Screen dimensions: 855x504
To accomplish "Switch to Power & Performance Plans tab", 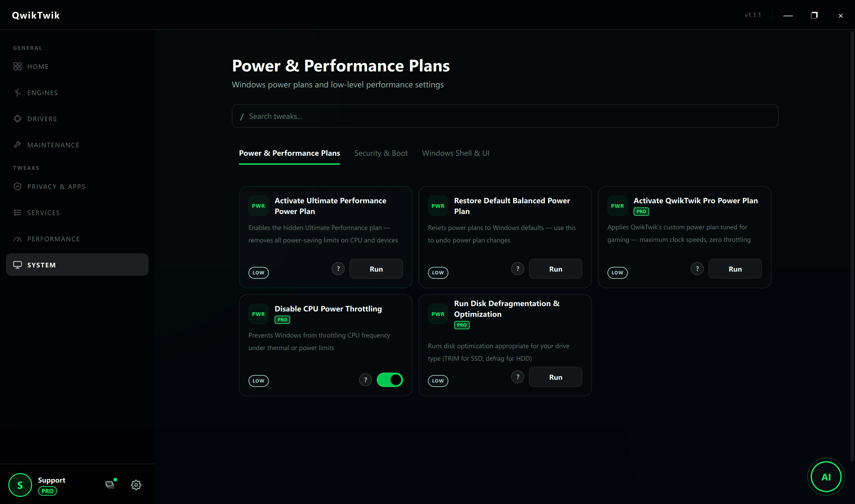I will (x=289, y=153).
